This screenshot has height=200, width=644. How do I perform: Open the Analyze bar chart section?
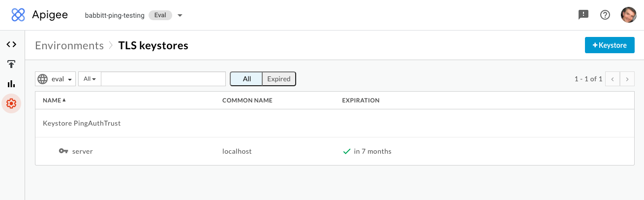[11, 84]
